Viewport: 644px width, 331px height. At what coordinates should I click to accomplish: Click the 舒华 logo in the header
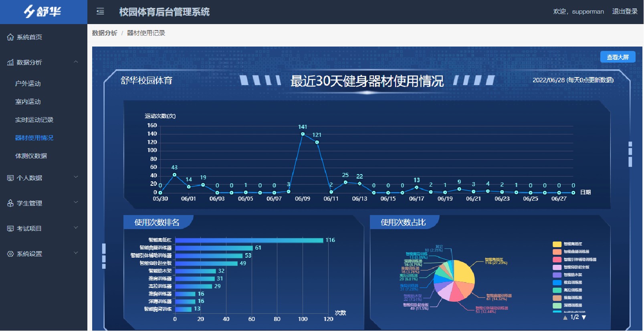tap(42, 12)
